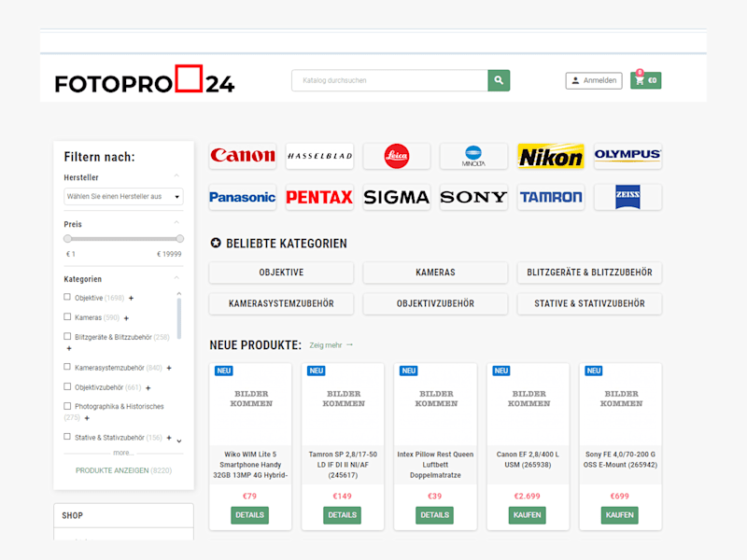The width and height of the screenshot is (747, 560).
Task: Select the Pentax brand logo
Action: pyautogui.click(x=319, y=197)
